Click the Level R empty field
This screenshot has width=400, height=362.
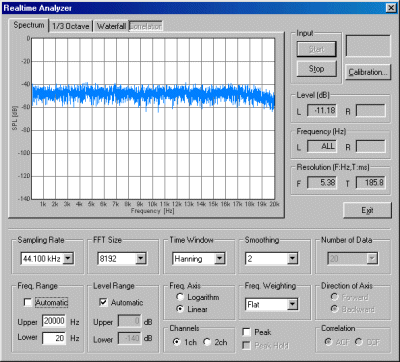pyautogui.click(x=371, y=110)
